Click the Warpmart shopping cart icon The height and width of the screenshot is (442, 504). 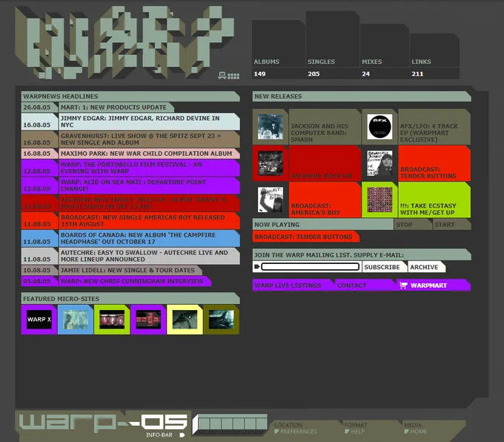[x=403, y=285]
